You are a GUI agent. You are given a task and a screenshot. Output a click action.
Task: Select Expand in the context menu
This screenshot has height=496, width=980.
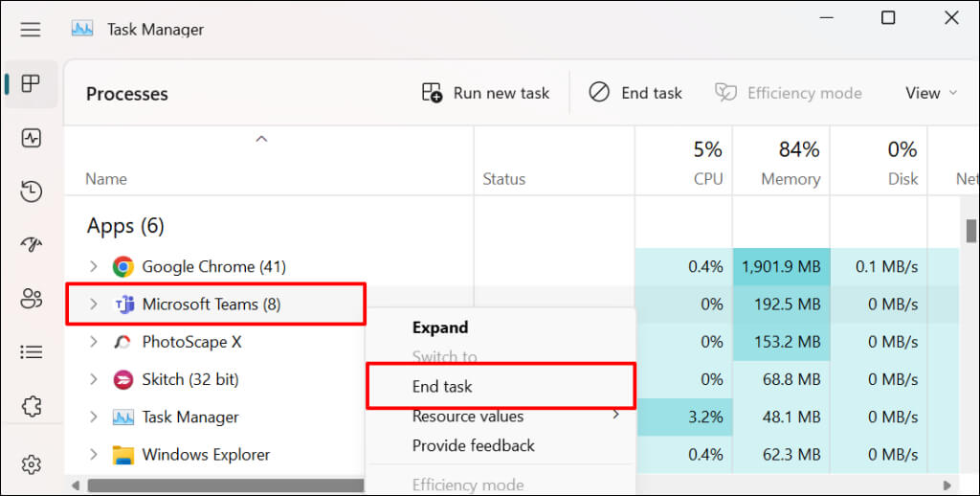click(x=439, y=327)
